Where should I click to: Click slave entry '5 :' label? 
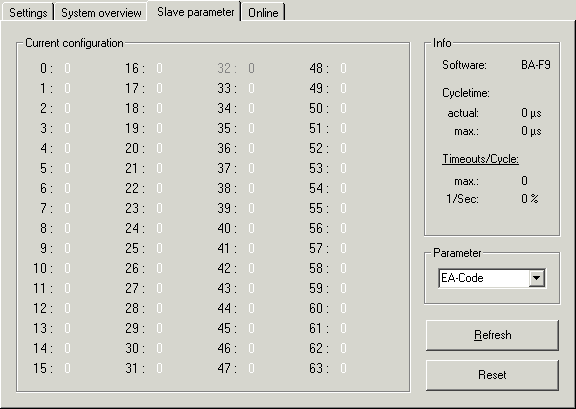46,168
